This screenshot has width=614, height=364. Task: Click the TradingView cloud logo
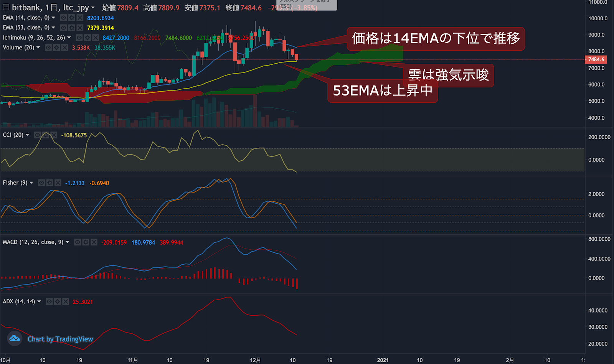[15, 338]
